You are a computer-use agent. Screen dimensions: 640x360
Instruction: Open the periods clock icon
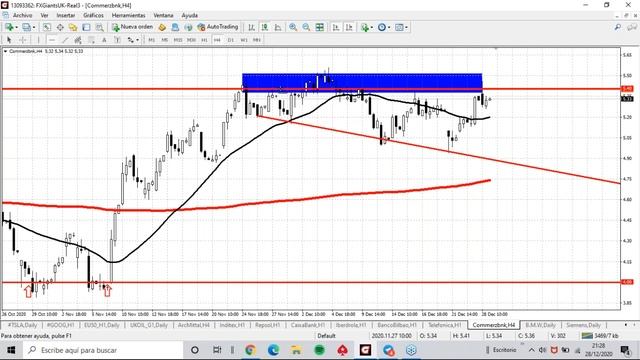pyautogui.click(x=382, y=27)
